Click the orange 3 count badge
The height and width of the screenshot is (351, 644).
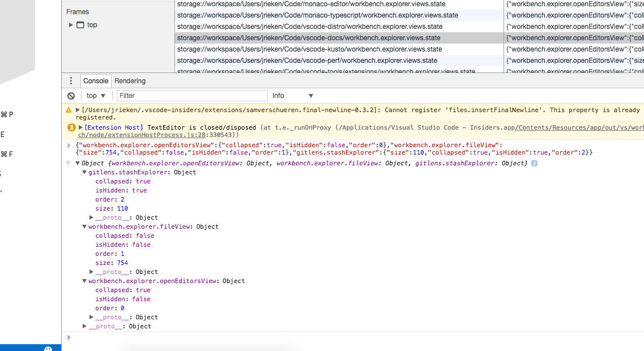coord(71,128)
